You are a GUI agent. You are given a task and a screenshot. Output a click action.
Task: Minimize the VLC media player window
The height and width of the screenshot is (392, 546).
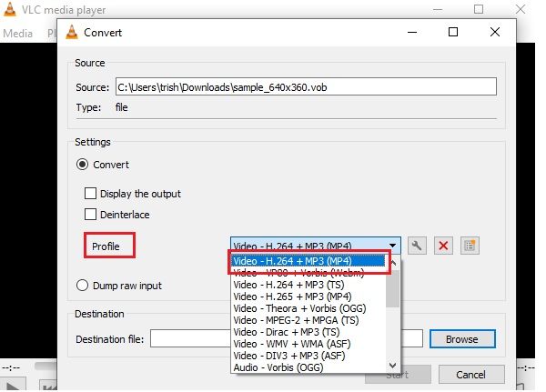[438, 9]
